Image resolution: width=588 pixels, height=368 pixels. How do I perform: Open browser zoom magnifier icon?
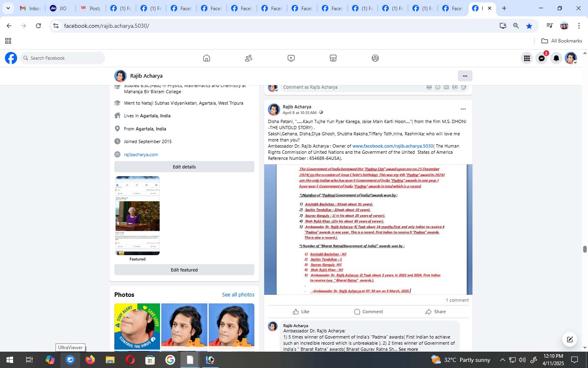[516, 26]
